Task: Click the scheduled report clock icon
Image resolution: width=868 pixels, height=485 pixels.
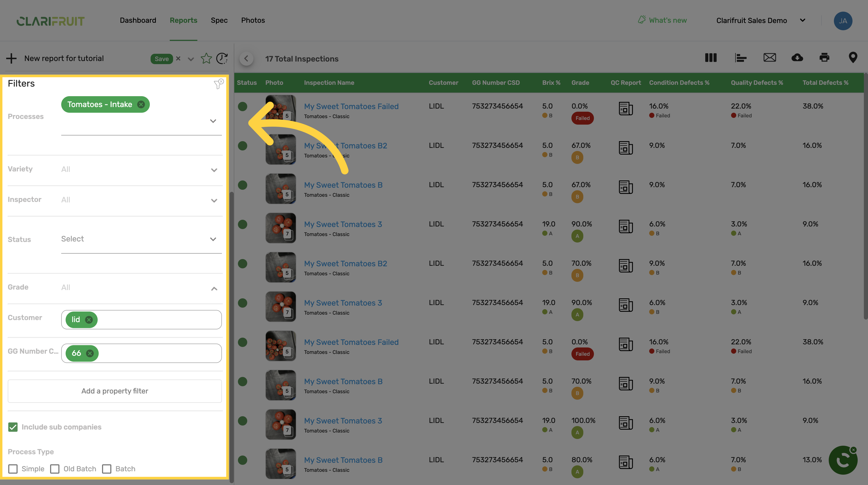Action: 222,58
